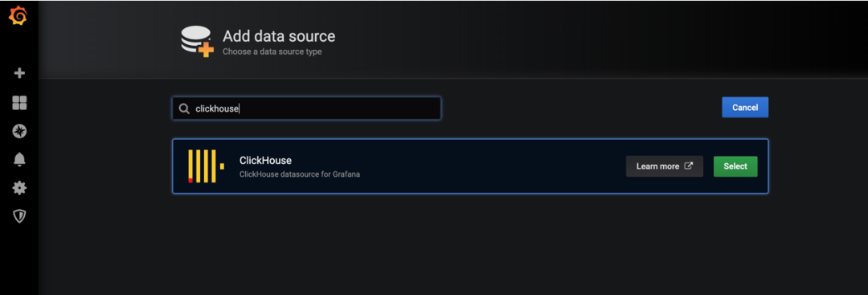868x295 pixels.
Task: Click the ClickHouse logo with yellow bars
Action: 206,166
